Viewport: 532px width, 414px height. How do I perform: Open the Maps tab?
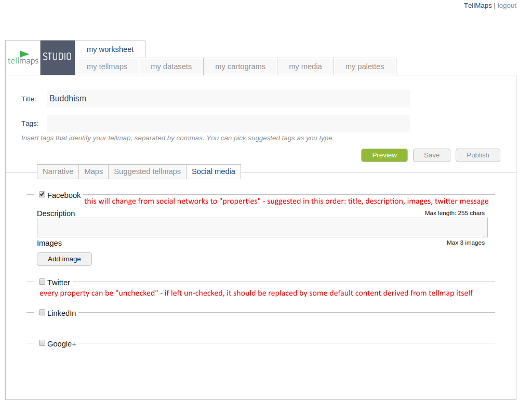click(x=94, y=171)
